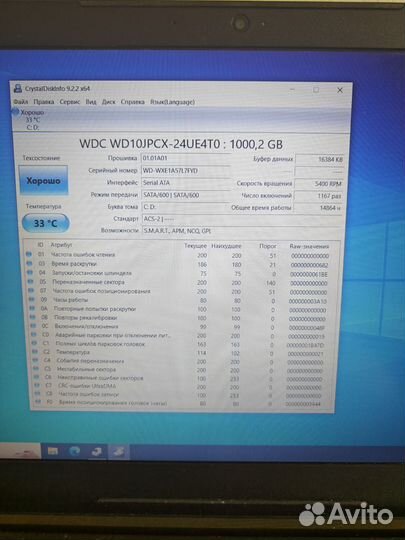Viewport: 405px width, 540px height.
Task: Select the Часы работы attribute name
Action: click(70, 300)
